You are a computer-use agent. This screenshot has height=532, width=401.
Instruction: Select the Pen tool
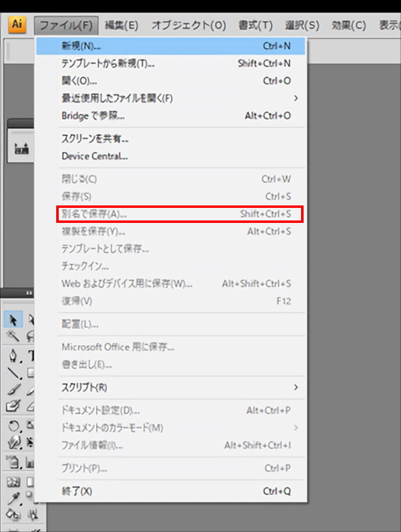point(14,355)
